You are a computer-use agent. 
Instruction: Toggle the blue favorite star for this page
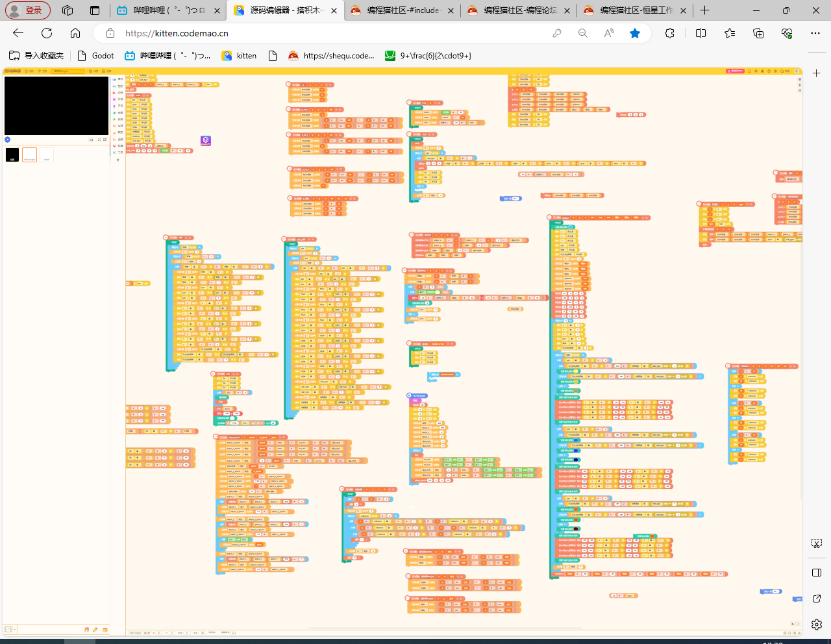pos(635,33)
